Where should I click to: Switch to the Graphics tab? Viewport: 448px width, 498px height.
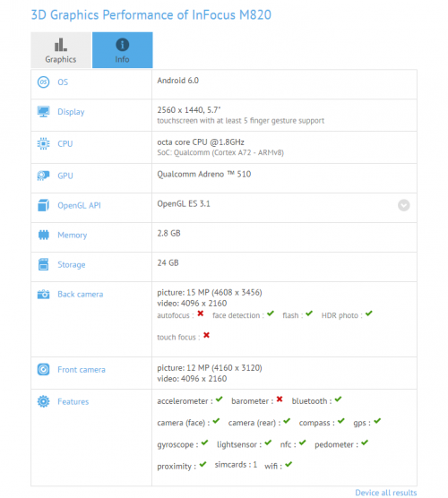point(61,50)
